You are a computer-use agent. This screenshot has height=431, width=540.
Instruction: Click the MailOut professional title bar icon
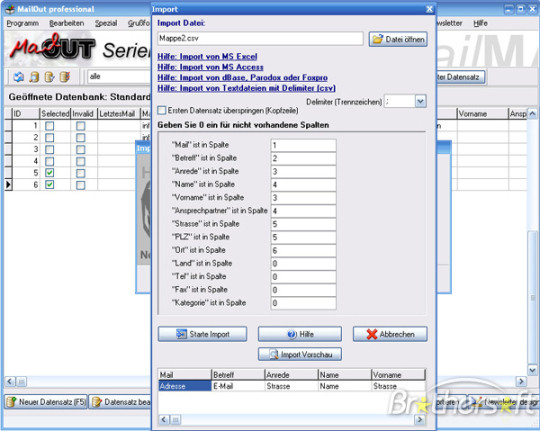click(10, 9)
